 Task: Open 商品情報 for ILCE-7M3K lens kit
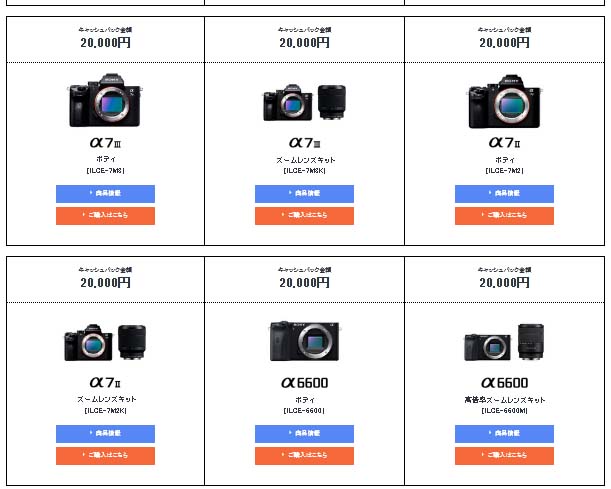304,194
